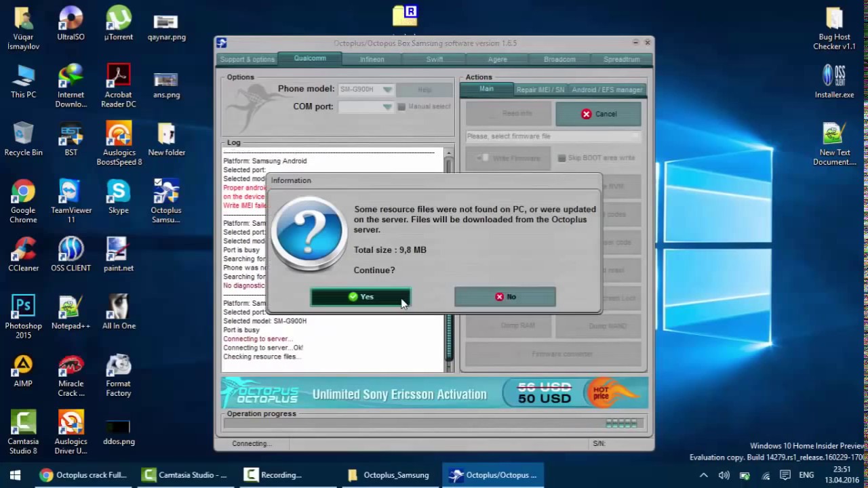Open TeamViewer 11 shortcut
This screenshot has width=868, height=488.
[71, 201]
